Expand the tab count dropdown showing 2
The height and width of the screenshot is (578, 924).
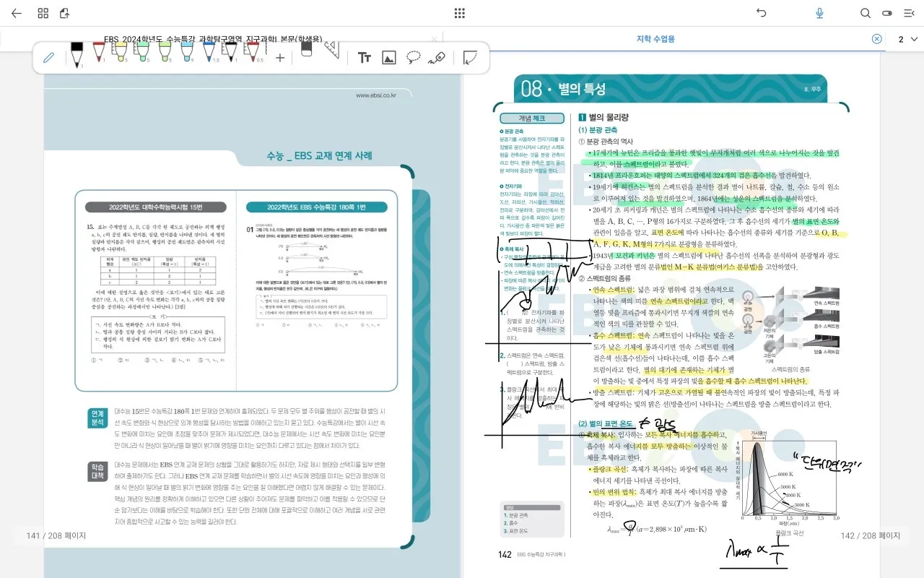[908, 39]
